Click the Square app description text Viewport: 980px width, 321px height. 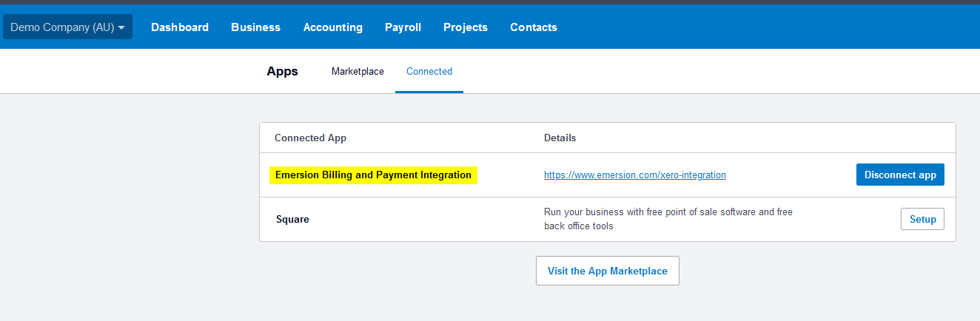668,219
